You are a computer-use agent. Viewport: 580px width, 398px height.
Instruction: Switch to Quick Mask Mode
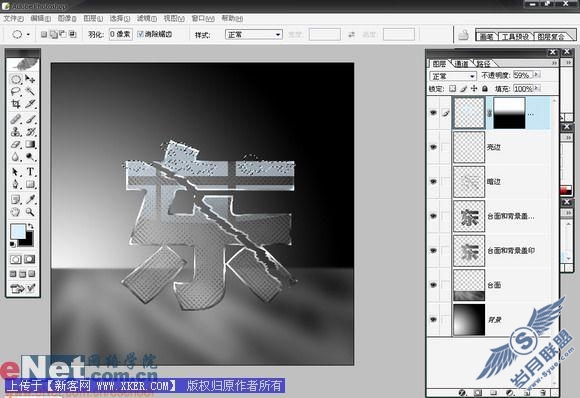pyautogui.click(x=30, y=259)
